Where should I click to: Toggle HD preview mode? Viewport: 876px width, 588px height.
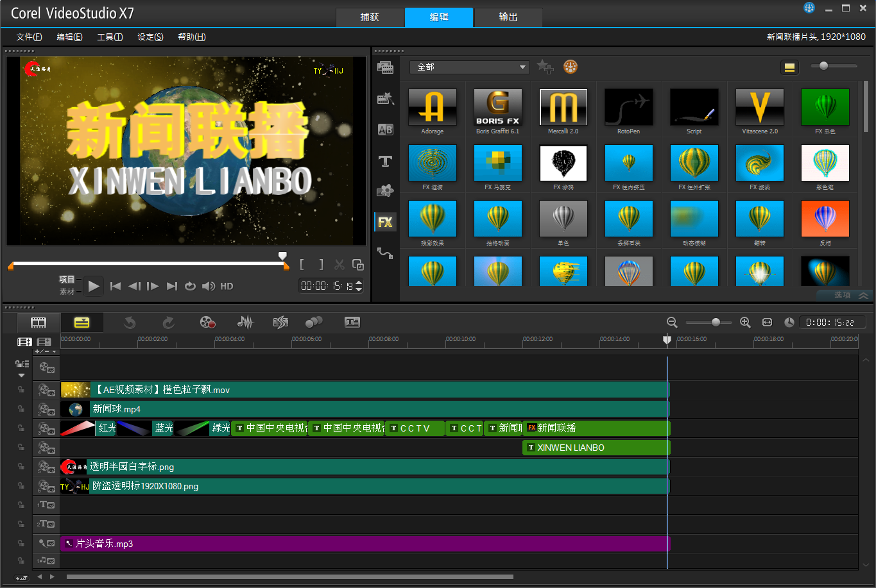click(227, 286)
